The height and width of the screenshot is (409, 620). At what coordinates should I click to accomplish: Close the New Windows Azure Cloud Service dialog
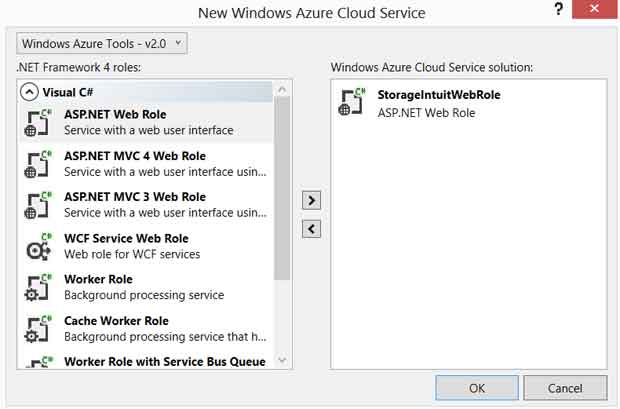point(594,9)
